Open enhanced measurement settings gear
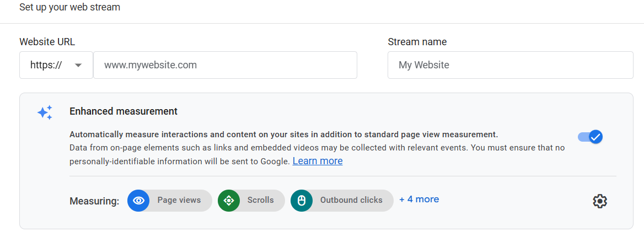 point(600,201)
